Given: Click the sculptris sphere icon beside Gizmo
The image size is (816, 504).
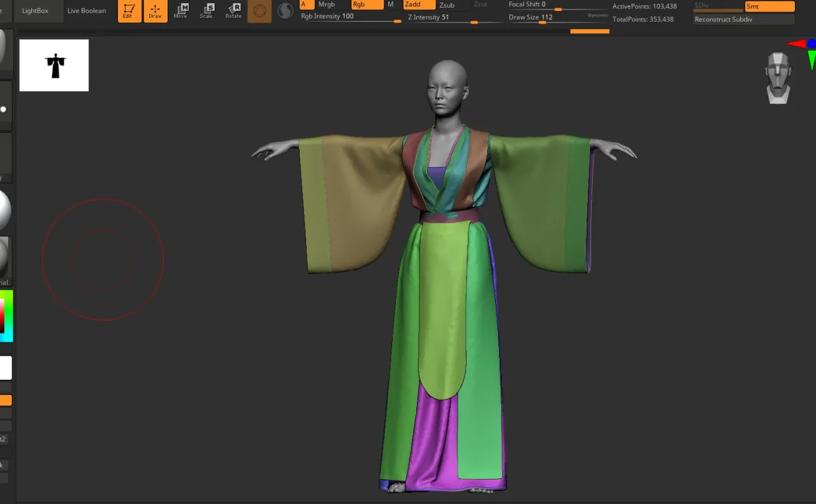Looking at the screenshot, I should [286, 11].
